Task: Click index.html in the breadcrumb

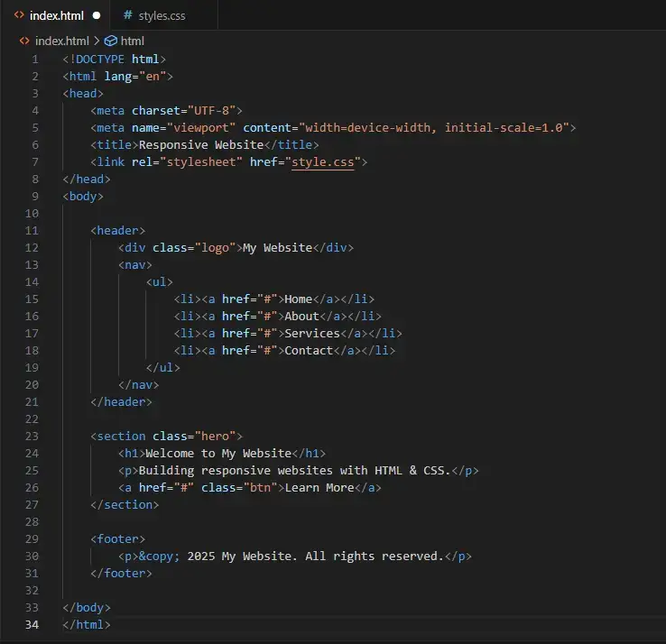Action: tap(62, 41)
